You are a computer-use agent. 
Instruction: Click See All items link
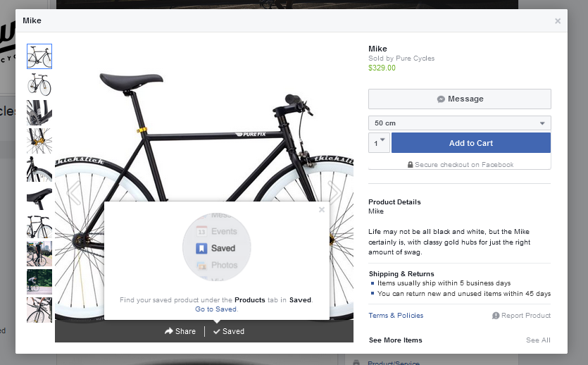pos(538,340)
